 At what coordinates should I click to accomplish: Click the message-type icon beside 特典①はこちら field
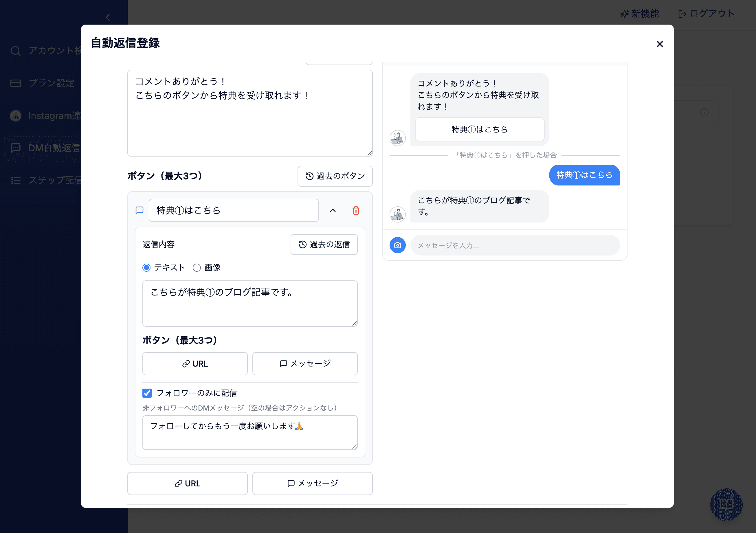click(x=140, y=210)
